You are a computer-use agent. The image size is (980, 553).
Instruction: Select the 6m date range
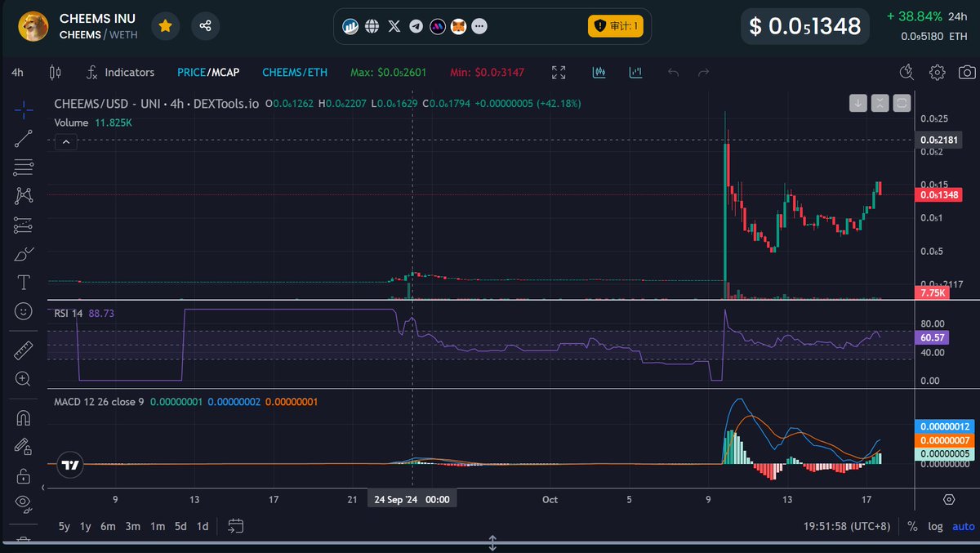click(108, 526)
